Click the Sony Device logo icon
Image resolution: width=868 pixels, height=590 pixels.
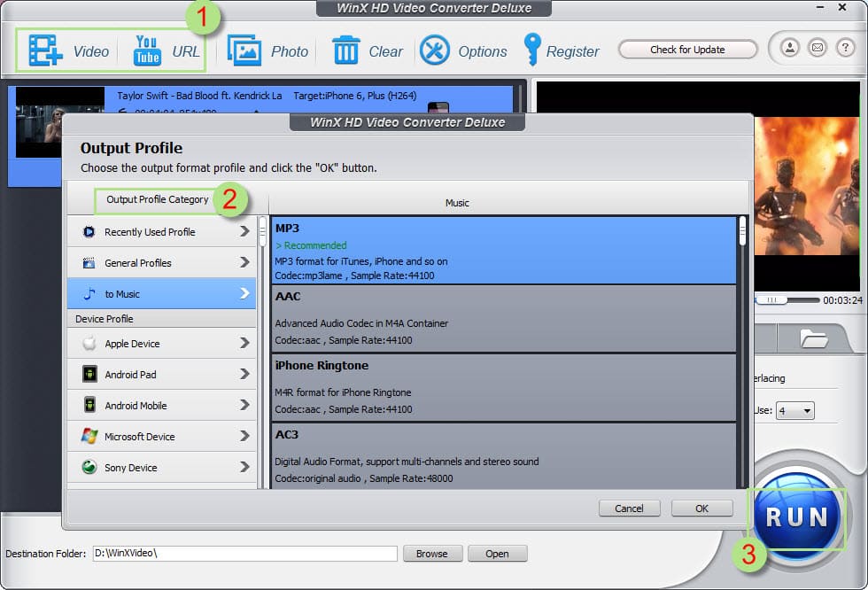89,467
